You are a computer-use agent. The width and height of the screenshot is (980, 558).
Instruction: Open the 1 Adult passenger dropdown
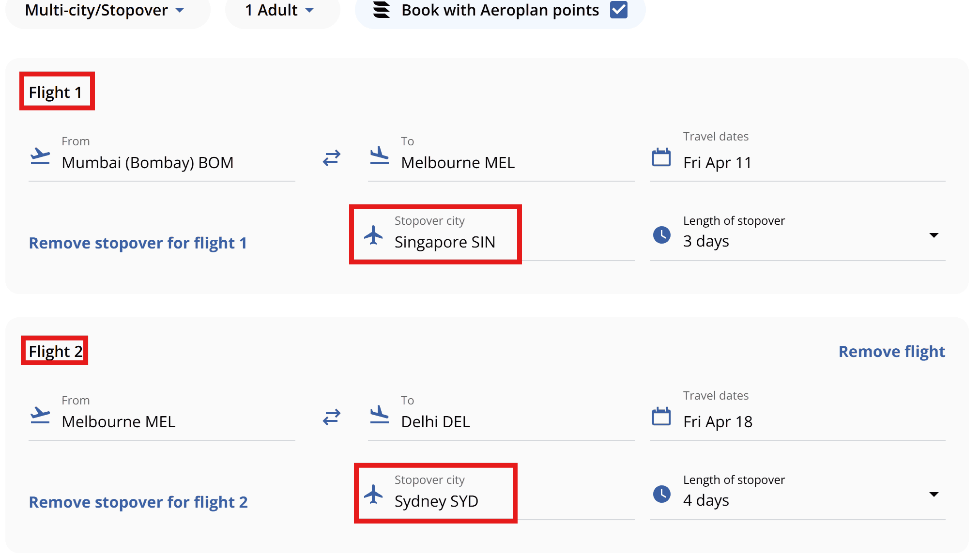click(278, 10)
